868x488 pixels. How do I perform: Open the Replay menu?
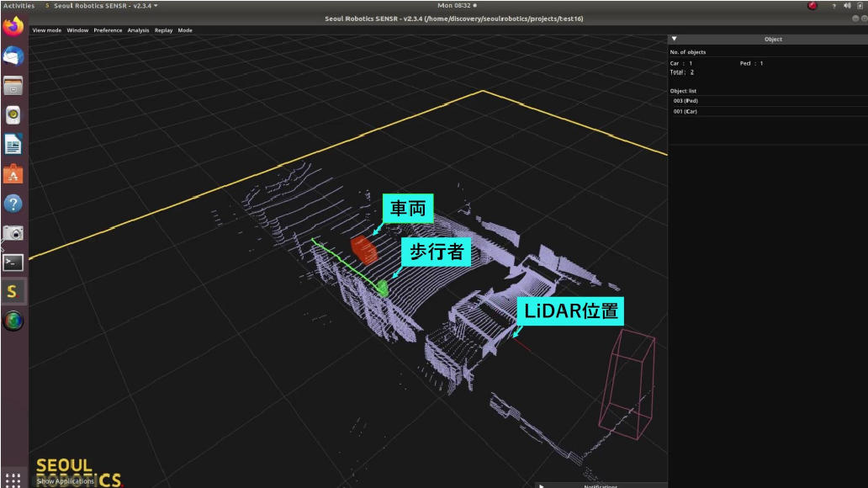tap(163, 30)
